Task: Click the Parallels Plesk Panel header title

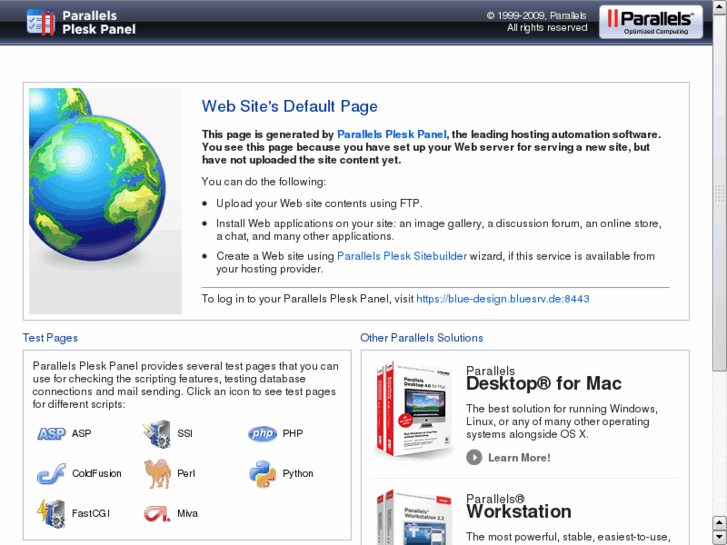Action: click(x=99, y=22)
